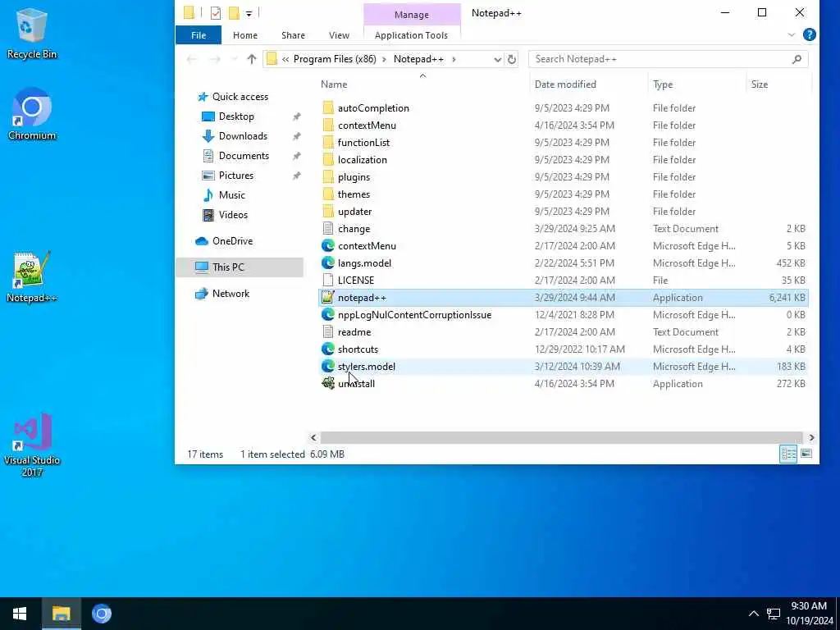Open the Windows Start menu
The image size is (840, 630).
click(20, 614)
